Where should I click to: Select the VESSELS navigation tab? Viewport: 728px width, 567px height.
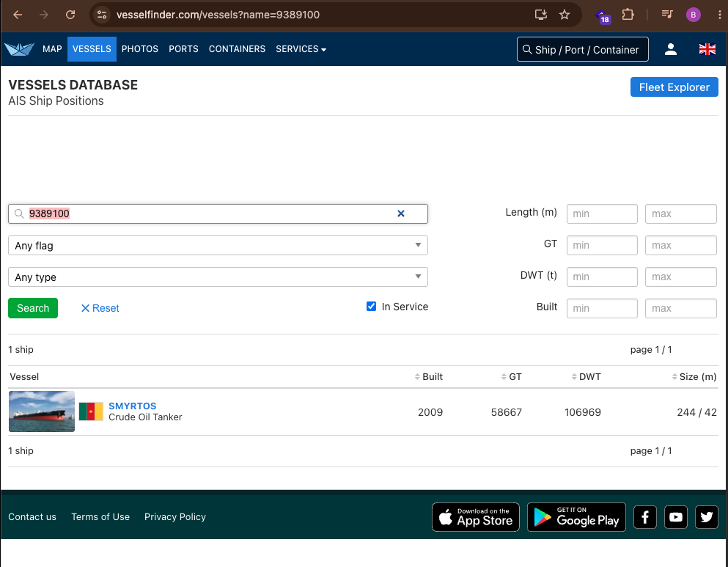(x=92, y=49)
